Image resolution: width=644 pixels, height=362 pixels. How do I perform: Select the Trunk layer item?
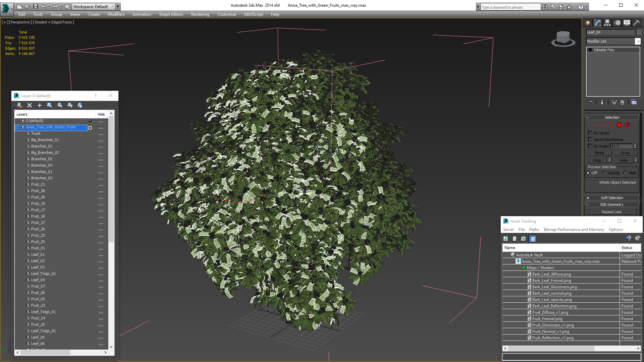(x=36, y=133)
